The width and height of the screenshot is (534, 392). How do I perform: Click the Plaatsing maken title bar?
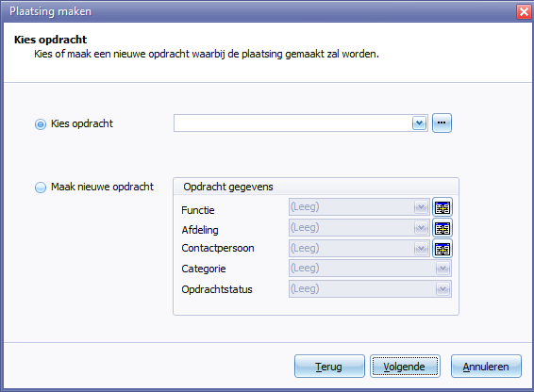click(259, 11)
